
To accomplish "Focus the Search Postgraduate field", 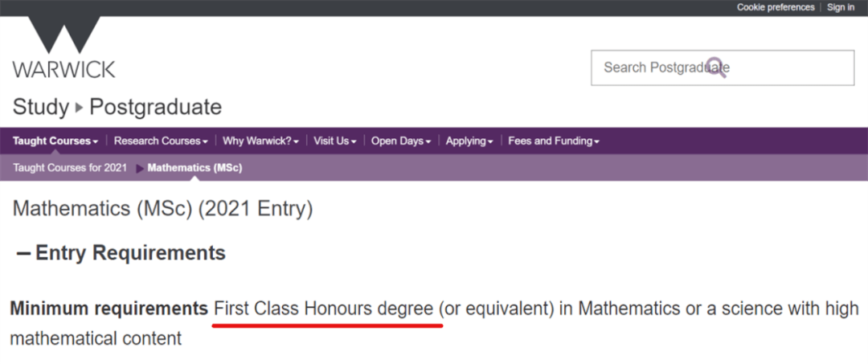I will (x=723, y=67).
